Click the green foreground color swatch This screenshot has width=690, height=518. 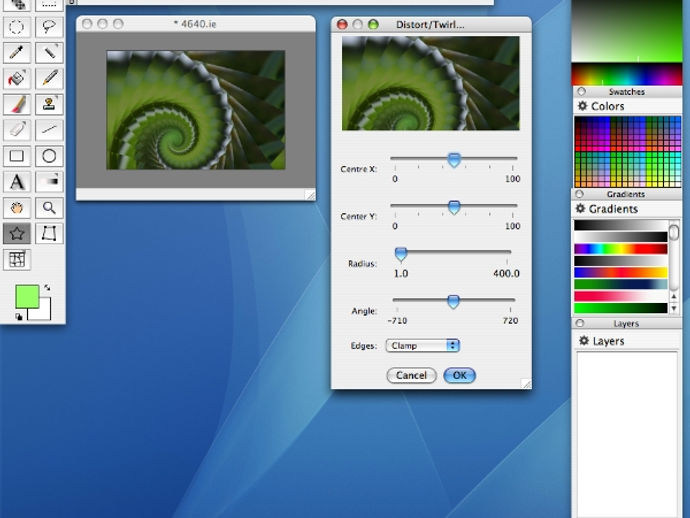(x=26, y=296)
